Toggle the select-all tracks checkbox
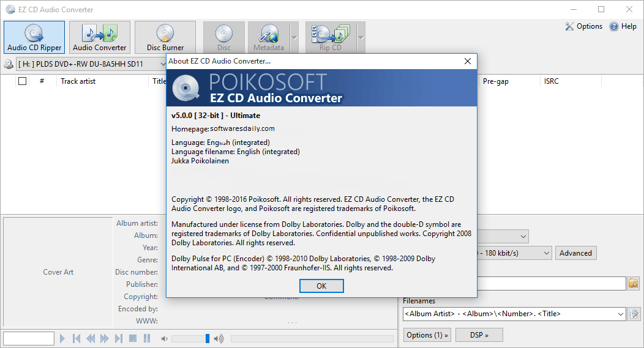This screenshot has width=644, height=348. [23, 81]
